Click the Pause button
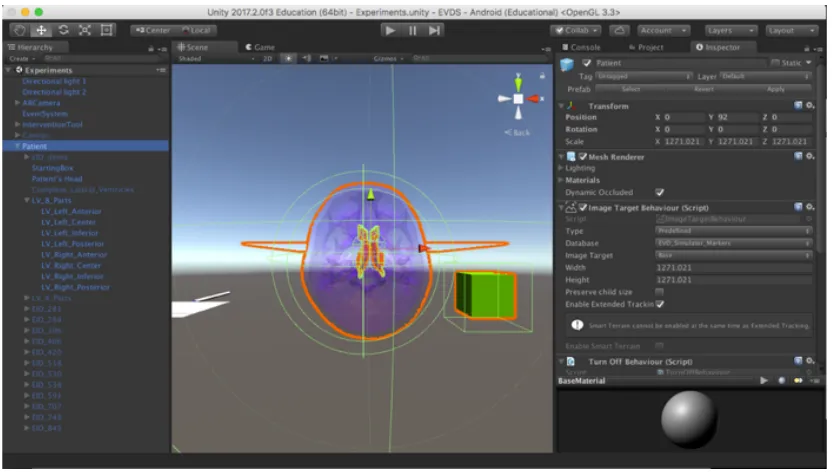This screenshot has height=472, width=832. [x=412, y=30]
